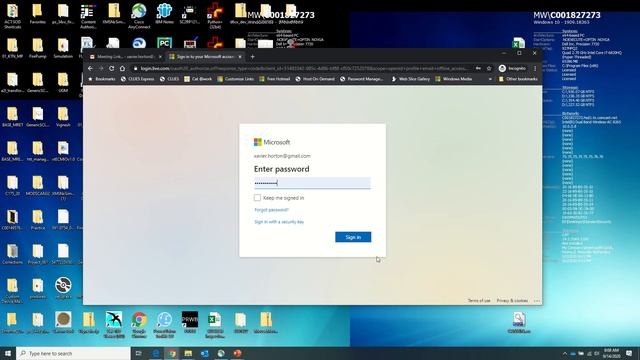Image resolution: width=640 pixels, height=360 pixels.
Task: Launch Edge from the taskbar
Action: point(156,353)
